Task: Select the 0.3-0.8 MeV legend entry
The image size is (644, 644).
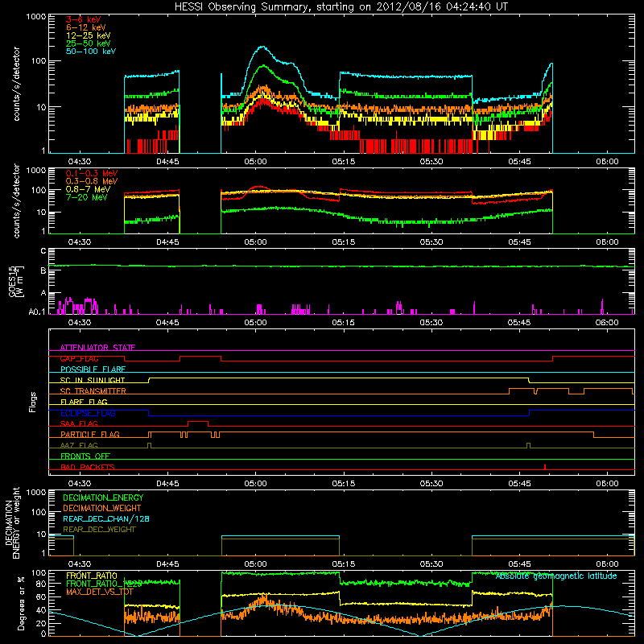Action: click(92, 181)
